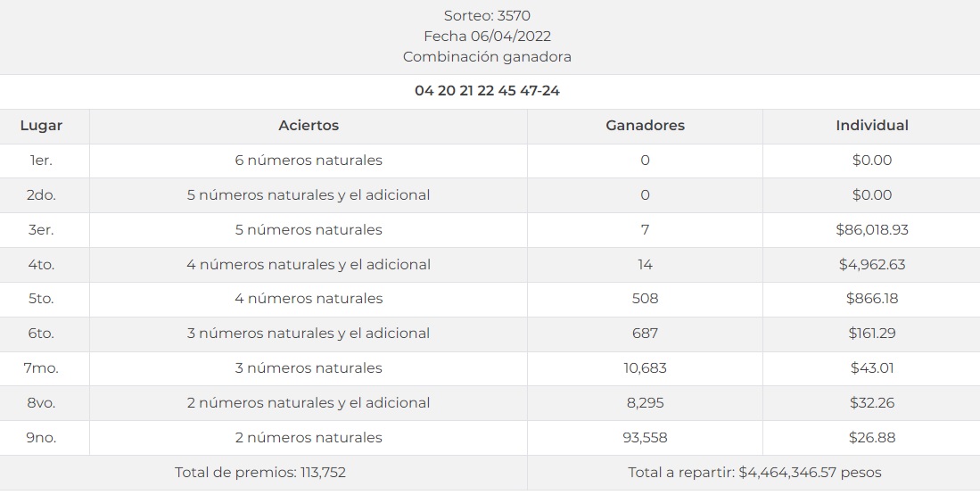
Task: Select the Ganadores column header
Action: coord(645,126)
